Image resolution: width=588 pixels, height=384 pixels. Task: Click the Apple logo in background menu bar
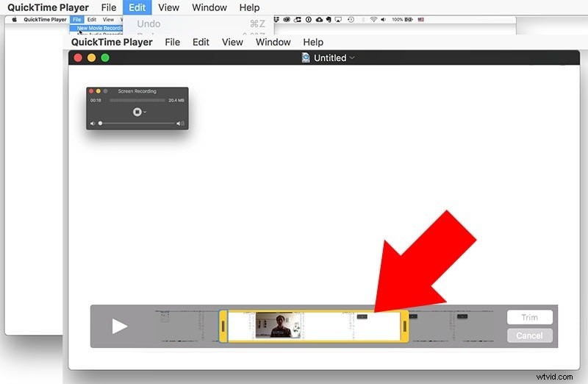pos(14,20)
